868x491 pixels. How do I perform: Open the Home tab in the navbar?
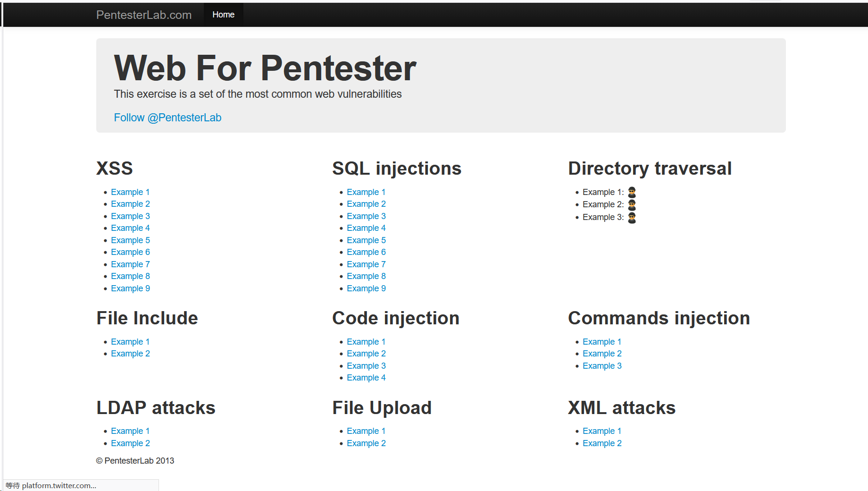click(x=223, y=15)
